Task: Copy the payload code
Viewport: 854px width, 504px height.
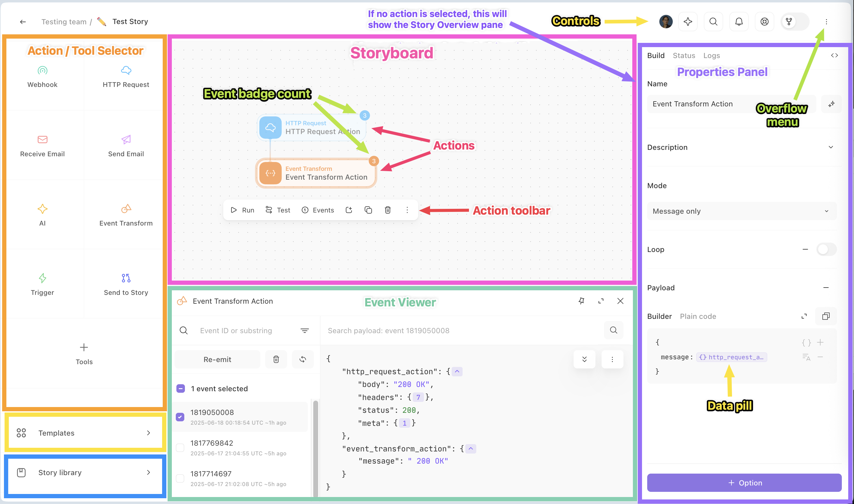Action: [826, 316]
